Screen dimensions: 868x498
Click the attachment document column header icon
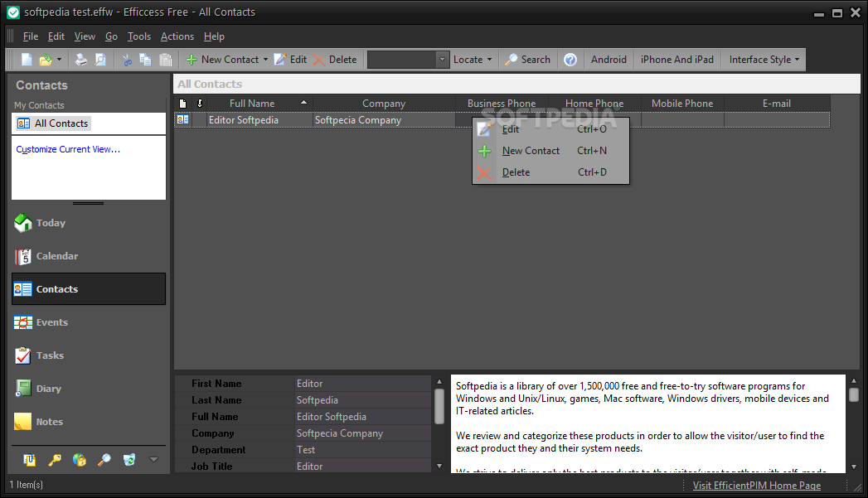pos(182,104)
